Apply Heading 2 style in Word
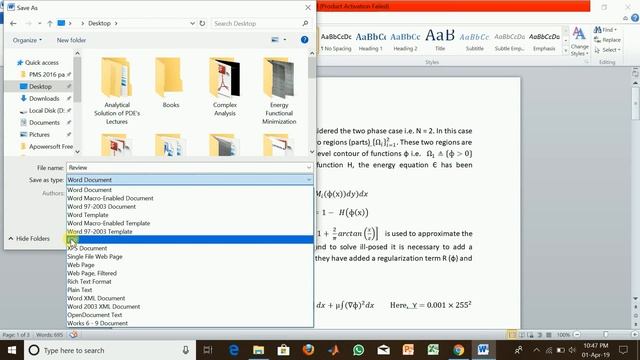Screen dimensions: 640x360 (x=405, y=41)
